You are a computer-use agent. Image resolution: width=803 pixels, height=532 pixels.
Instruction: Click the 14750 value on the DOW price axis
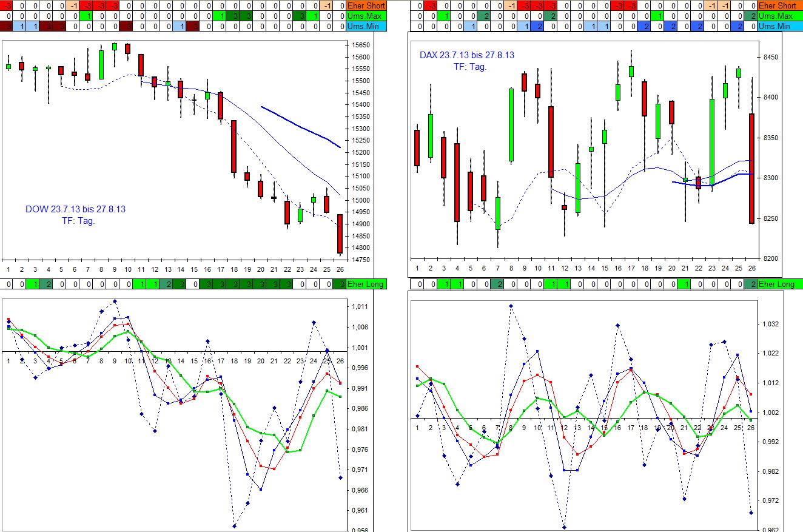pyautogui.click(x=360, y=260)
